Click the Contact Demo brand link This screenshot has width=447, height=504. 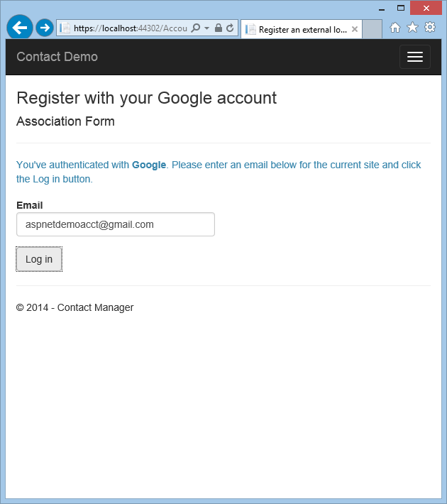[x=57, y=57]
